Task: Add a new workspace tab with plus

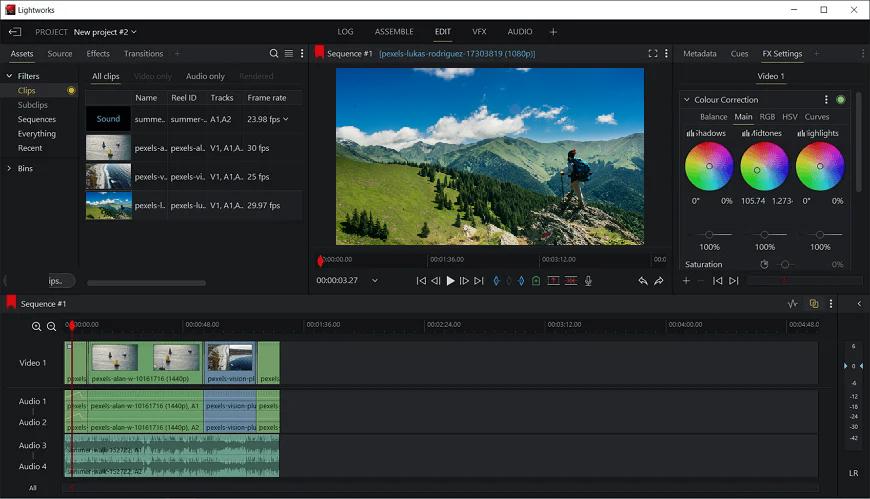Action: [x=553, y=32]
